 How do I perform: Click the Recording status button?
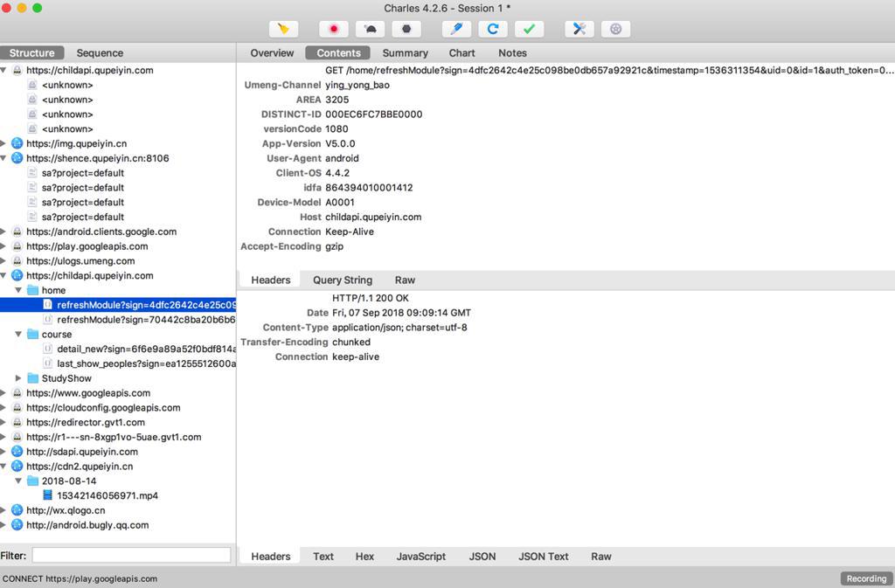[x=866, y=578]
